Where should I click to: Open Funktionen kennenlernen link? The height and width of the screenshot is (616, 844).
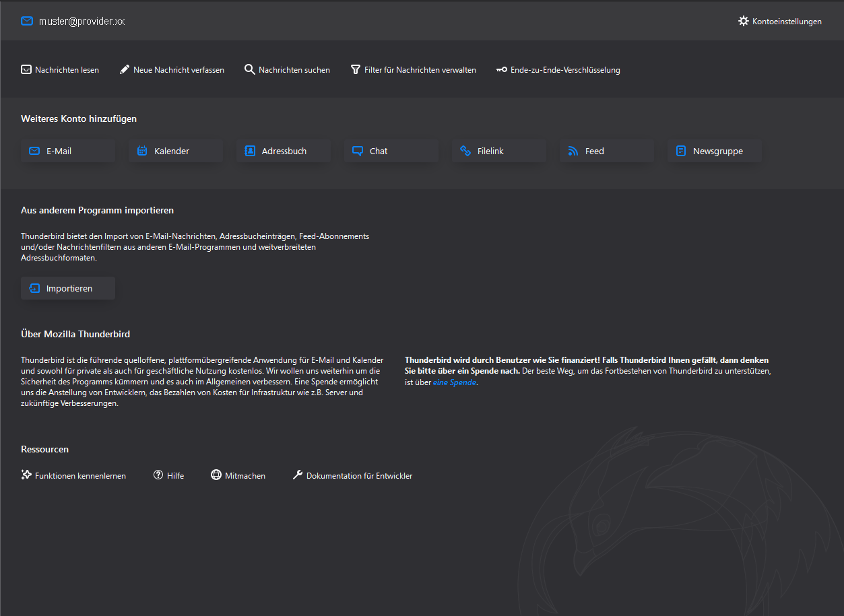click(x=73, y=475)
